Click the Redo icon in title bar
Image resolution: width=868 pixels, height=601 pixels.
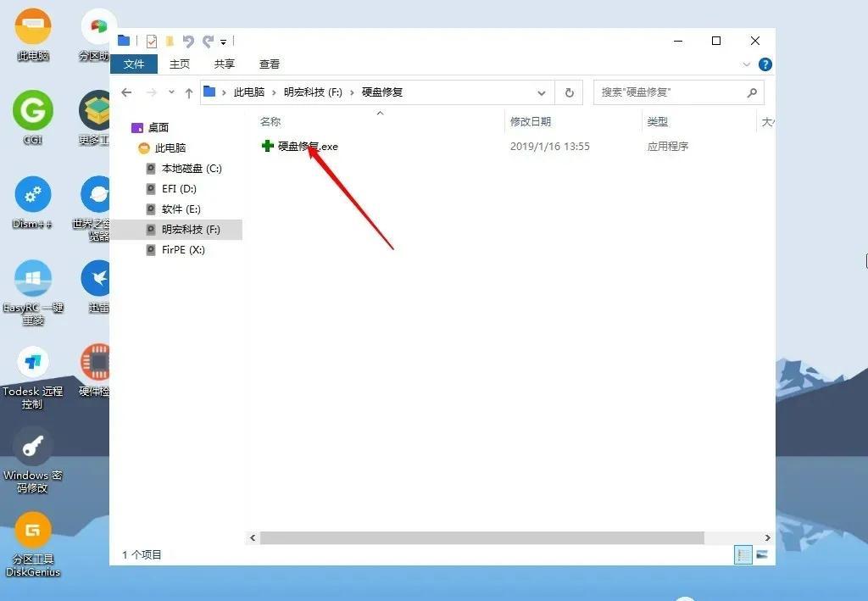coord(208,41)
